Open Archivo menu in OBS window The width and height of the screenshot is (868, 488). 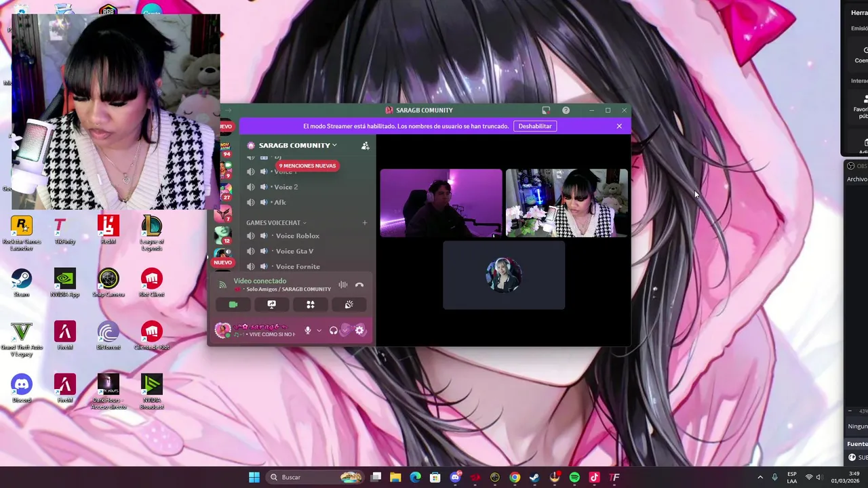tap(857, 179)
